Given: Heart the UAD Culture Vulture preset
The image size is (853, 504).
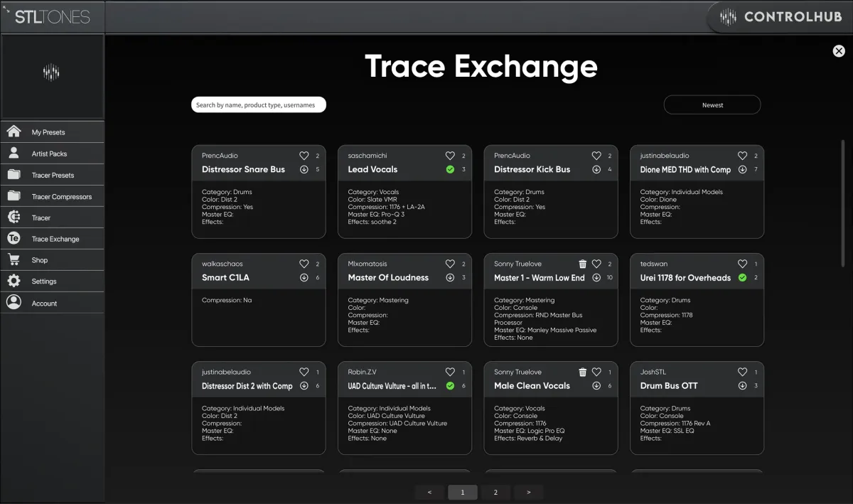Looking at the screenshot, I should point(450,372).
